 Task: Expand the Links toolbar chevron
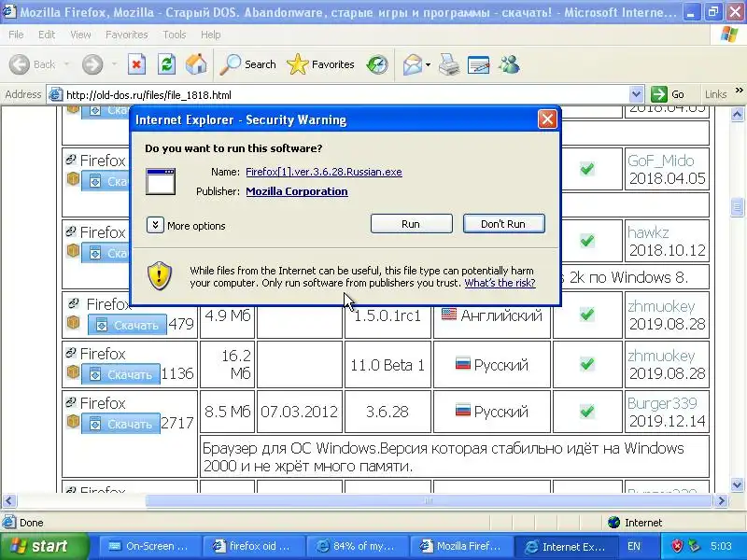tap(739, 91)
